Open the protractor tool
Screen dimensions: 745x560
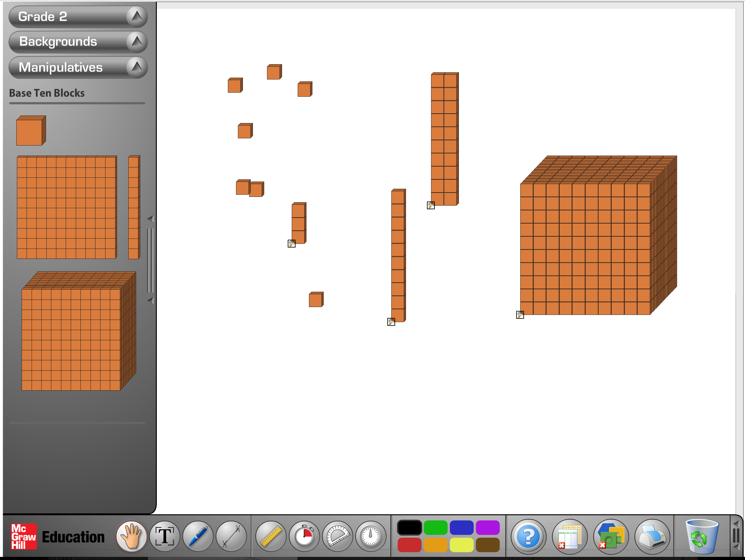point(337,537)
